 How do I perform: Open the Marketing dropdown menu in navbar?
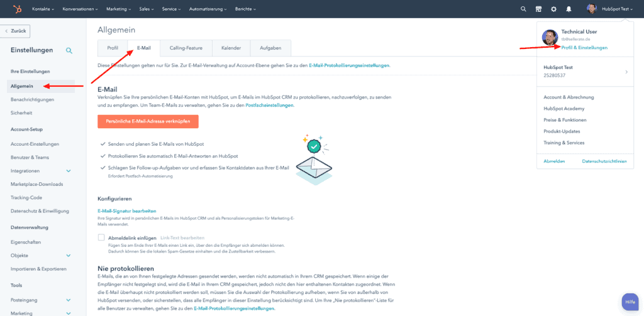tap(119, 9)
